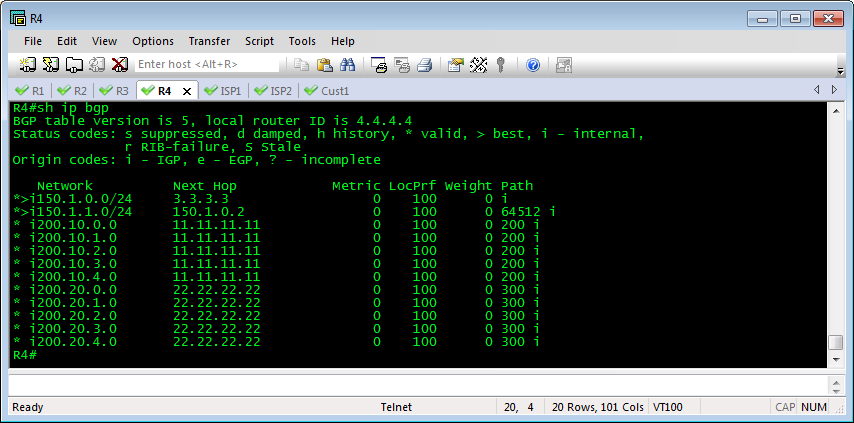Click the Connect toolbar icon

click(27, 65)
